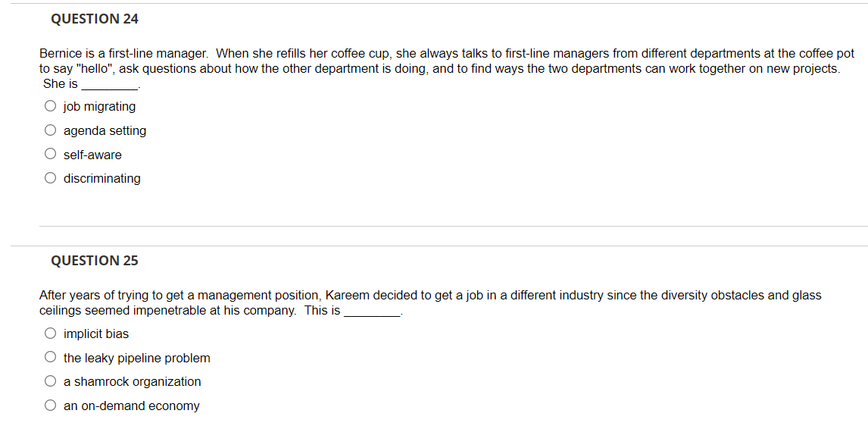The height and width of the screenshot is (426, 868).
Task: Click the 'discriminating' answer label text
Action: pos(101,179)
